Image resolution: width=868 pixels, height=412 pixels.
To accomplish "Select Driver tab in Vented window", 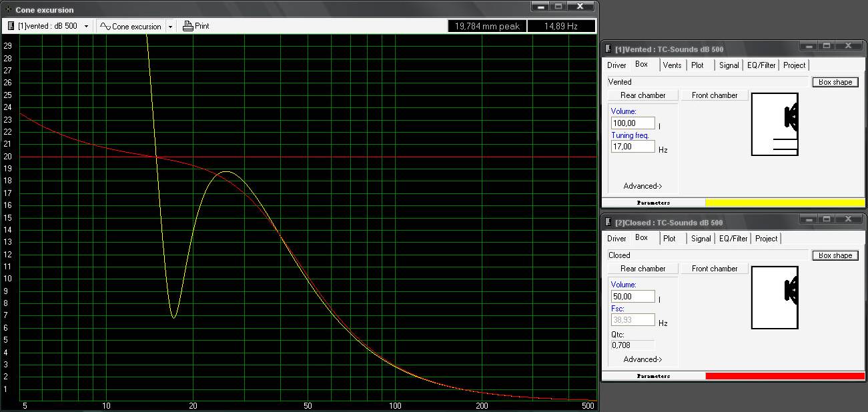I will 616,65.
